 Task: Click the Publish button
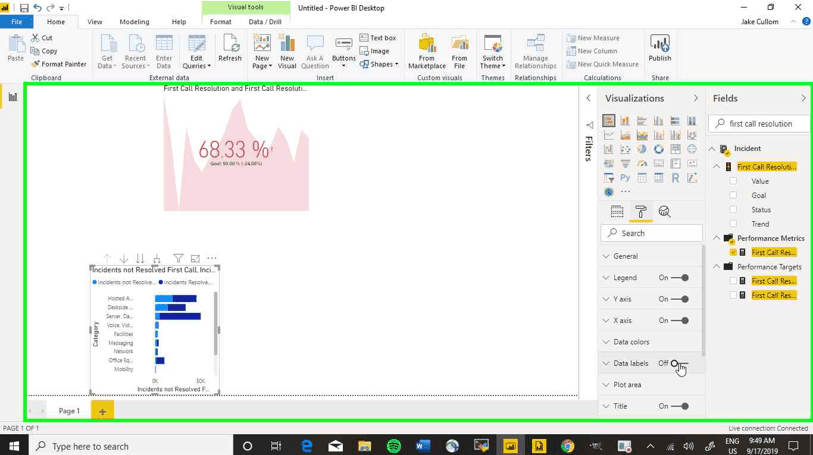[x=660, y=48]
